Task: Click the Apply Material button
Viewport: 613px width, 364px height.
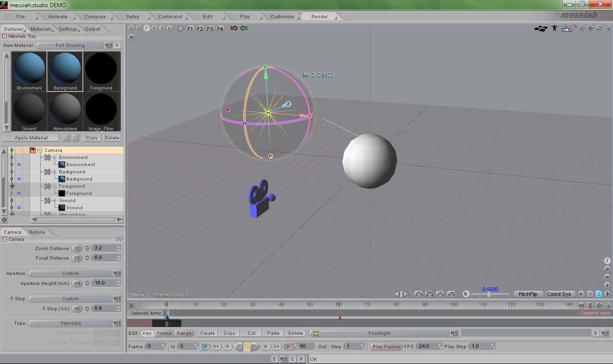Action: [31, 138]
